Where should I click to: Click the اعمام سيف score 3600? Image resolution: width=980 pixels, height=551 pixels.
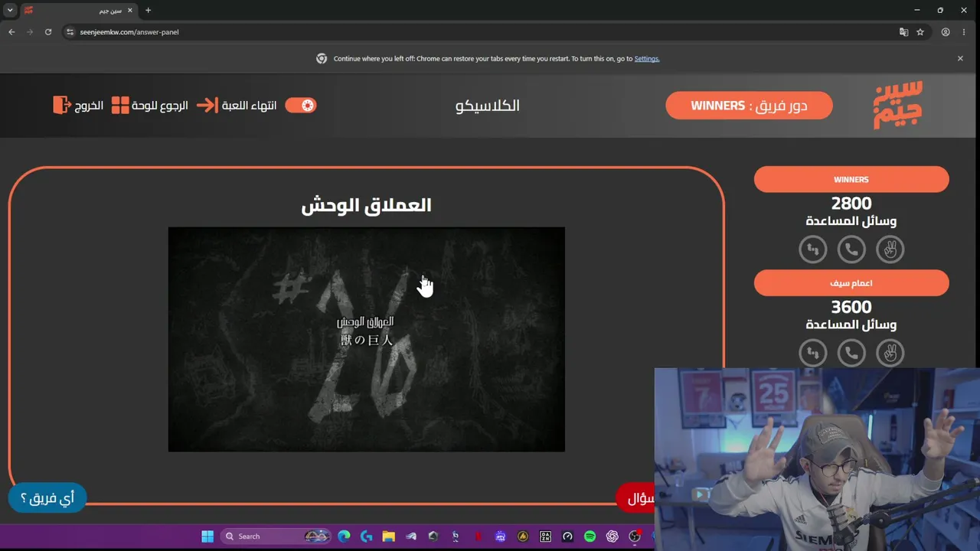pos(851,307)
